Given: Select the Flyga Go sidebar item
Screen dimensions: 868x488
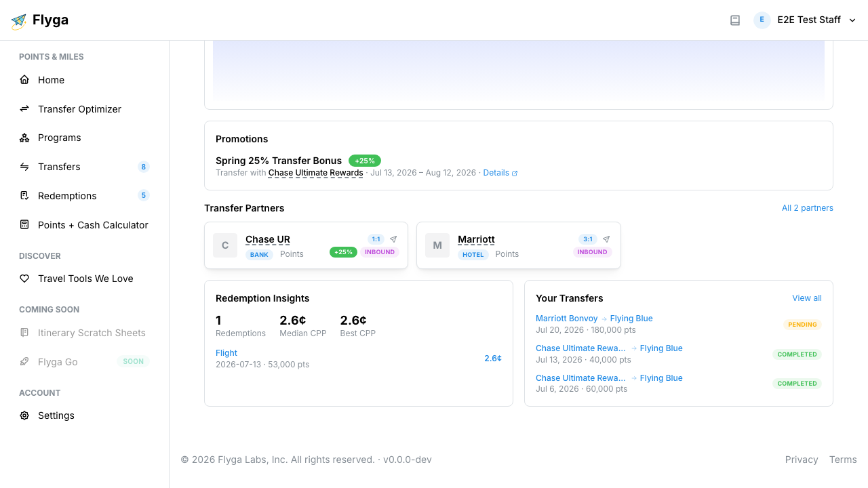Looking at the screenshot, I should (84, 362).
